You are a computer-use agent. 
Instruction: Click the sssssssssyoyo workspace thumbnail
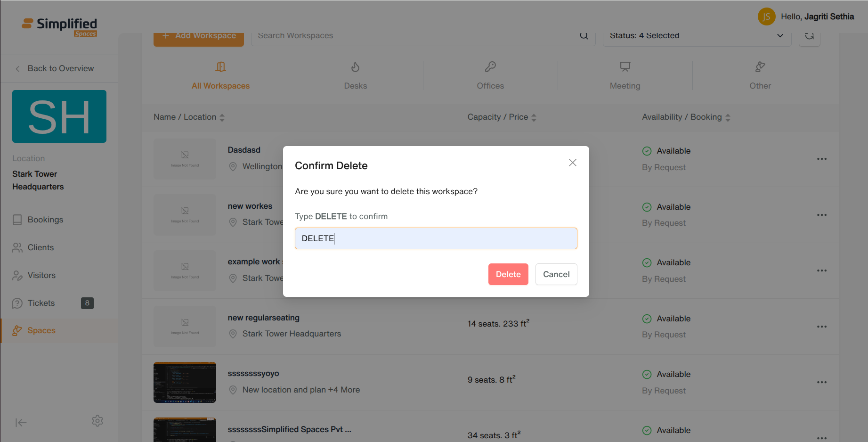click(185, 382)
